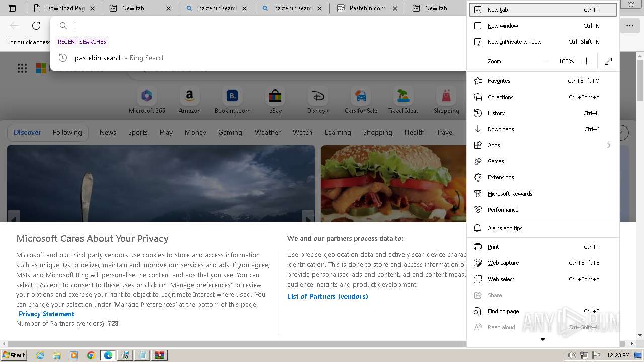Open Shopping quick link icon

click(x=446, y=96)
